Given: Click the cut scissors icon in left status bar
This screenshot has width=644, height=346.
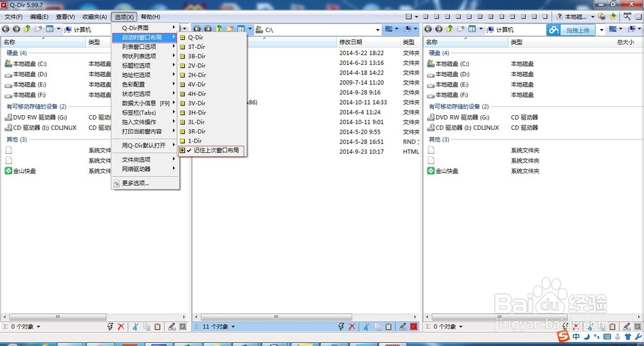Looking at the screenshot, I should coord(135,327).
